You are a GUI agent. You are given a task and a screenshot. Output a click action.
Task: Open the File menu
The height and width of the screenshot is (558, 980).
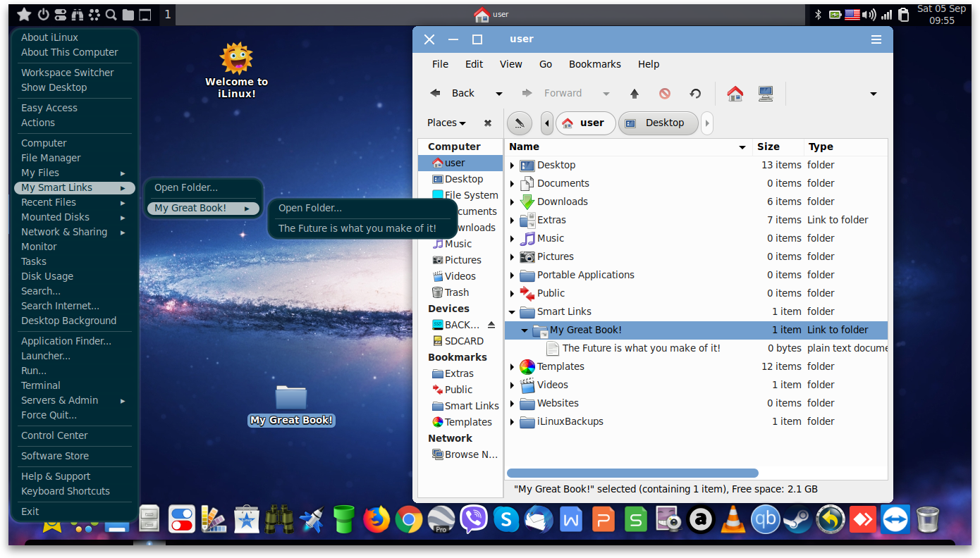coord(440,64)
